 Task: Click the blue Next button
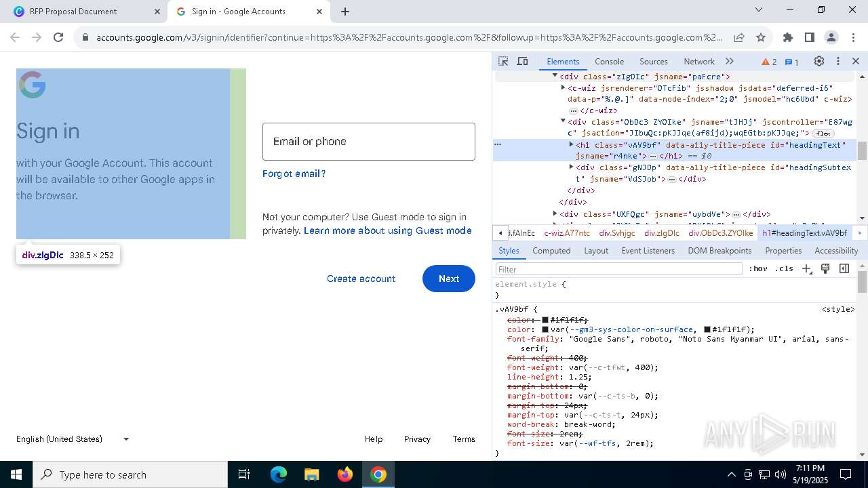point(449,279)
